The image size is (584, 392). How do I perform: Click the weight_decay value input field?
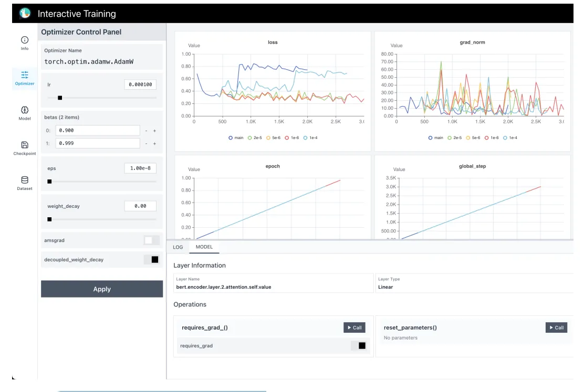(140, 206)
